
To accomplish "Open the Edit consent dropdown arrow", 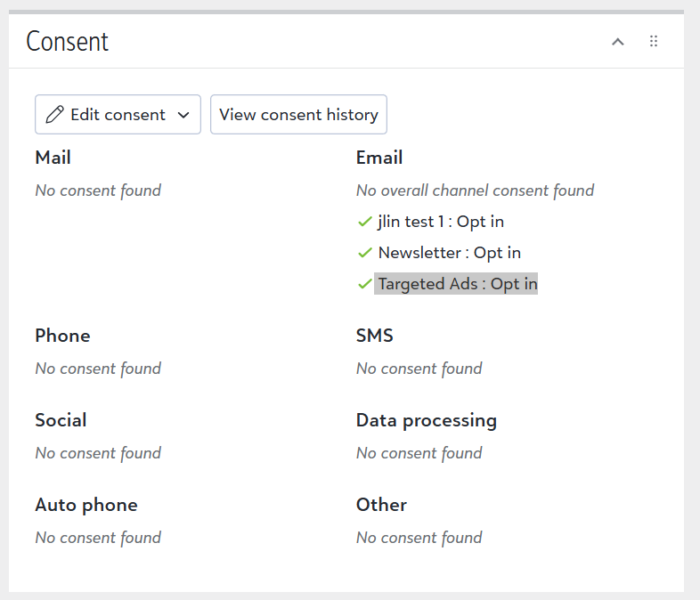I will pyautogui.click(x=184, y=115).
